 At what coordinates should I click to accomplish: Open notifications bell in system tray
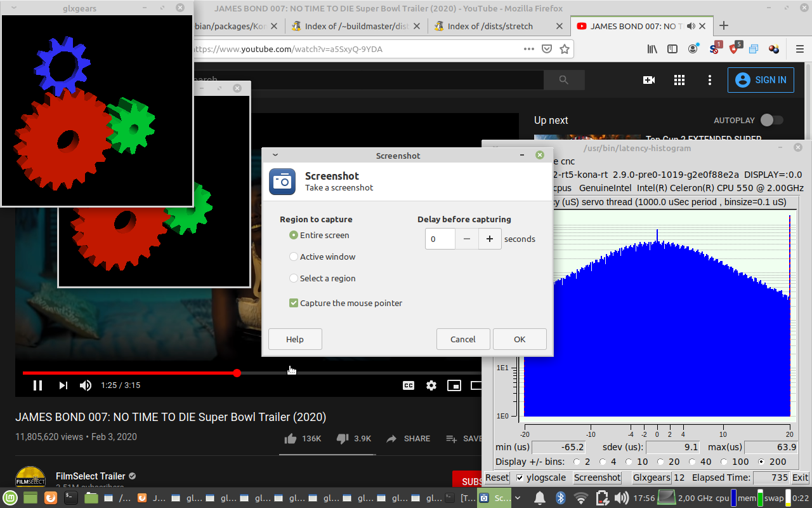click(x=540, y=498)
